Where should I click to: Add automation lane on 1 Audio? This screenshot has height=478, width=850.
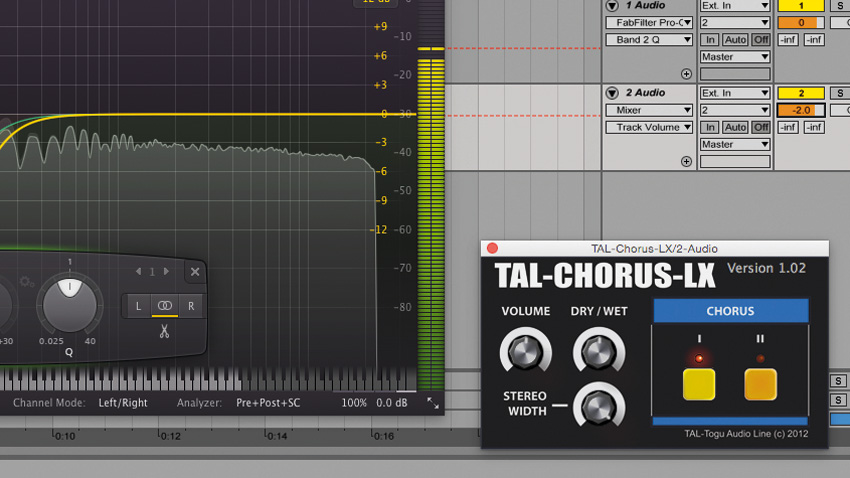686,74
